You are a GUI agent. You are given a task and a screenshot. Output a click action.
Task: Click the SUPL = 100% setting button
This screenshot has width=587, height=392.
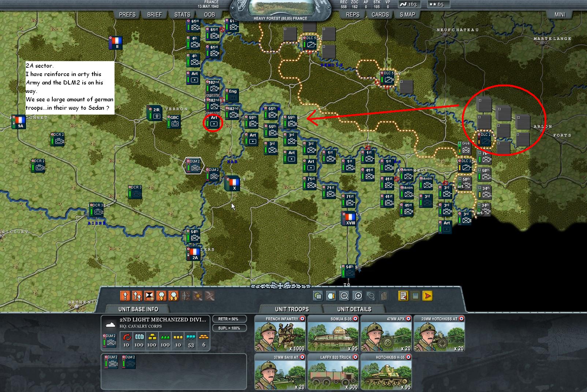pyautogui.click(x=229, y=328)
